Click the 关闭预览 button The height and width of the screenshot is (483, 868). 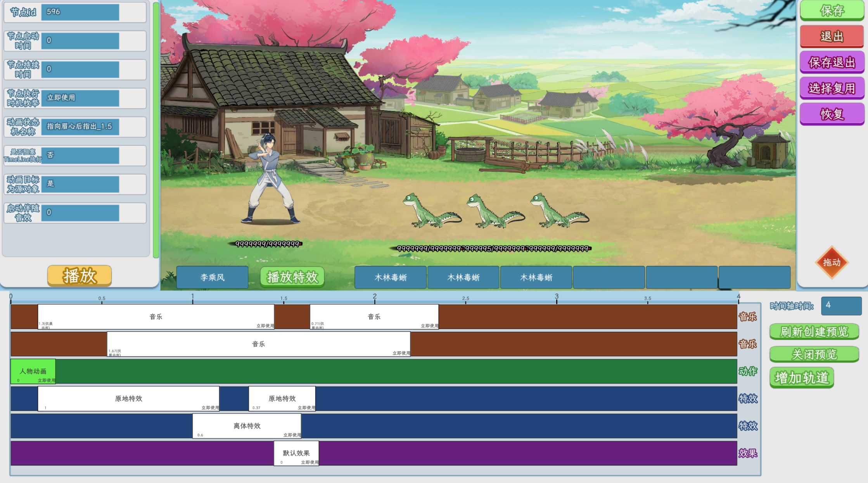click(814, 354)
